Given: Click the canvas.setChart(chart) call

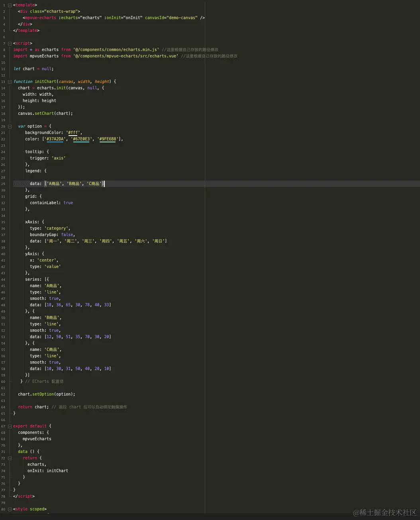Looking at the screenshot, I should [x=45, y=114].
